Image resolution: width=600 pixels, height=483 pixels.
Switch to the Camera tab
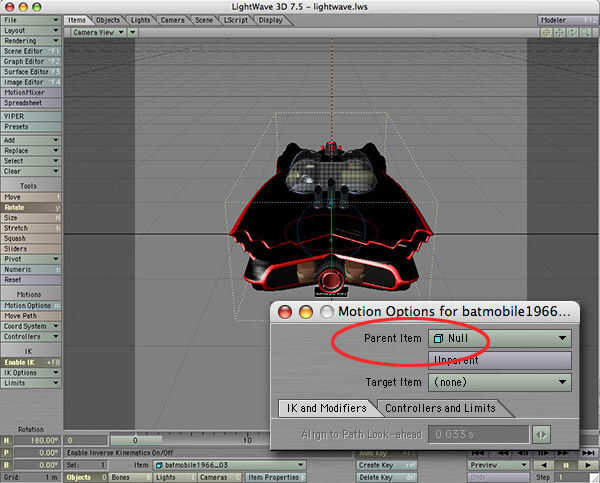(172, 20)
